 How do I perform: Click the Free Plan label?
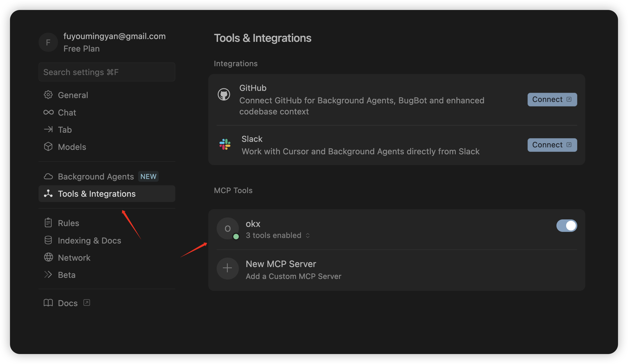81,48
